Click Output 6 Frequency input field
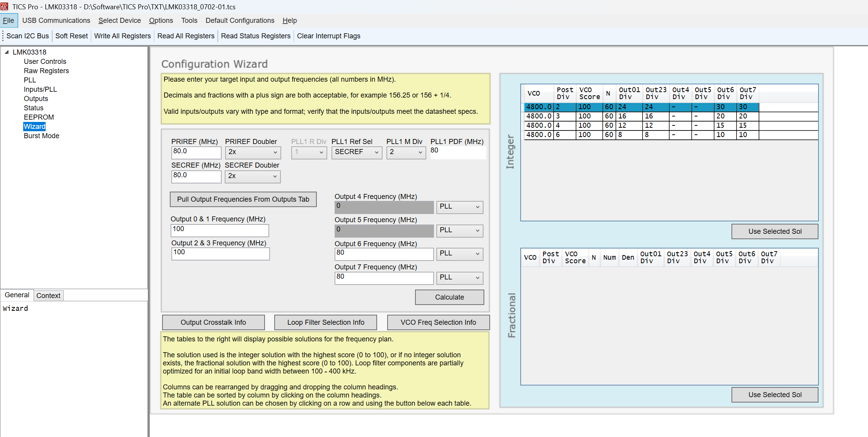This screenshot has height=437, width=868. 384,254
